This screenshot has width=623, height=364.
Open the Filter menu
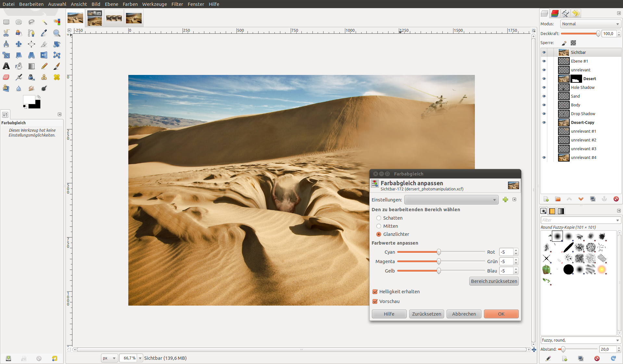pyautogui.click(x=177, y=4)
